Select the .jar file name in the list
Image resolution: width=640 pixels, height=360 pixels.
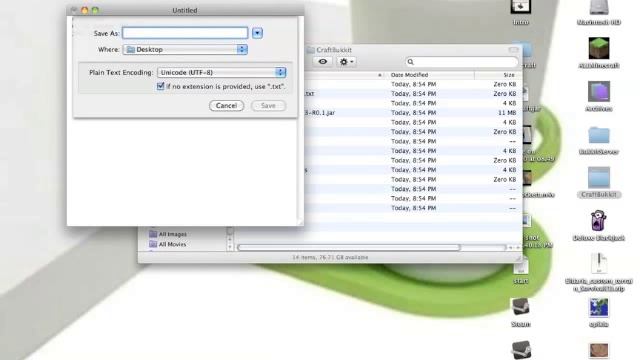click(x=321, y=113)
